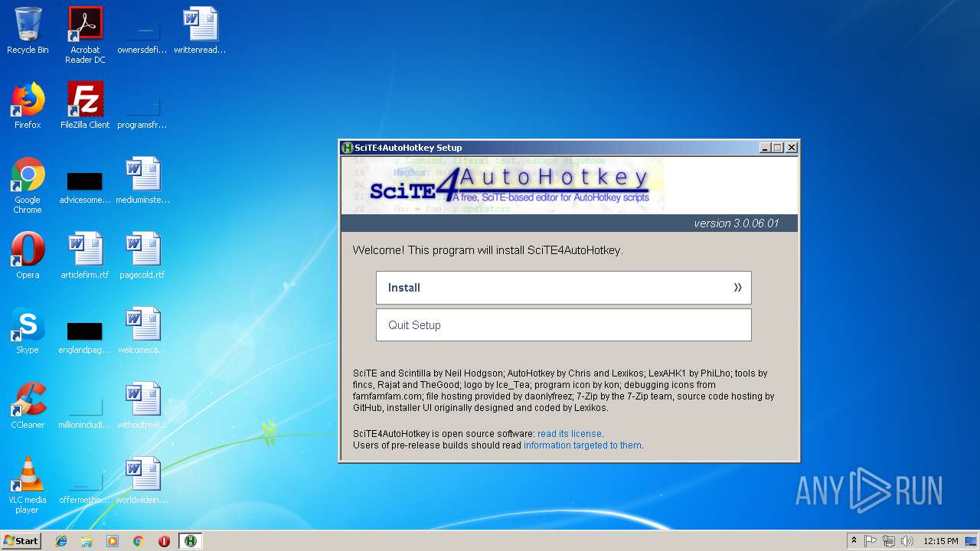Close the SciTE4AutoHotkey Setup window
The image size is (980, 551).
[792, 148]
